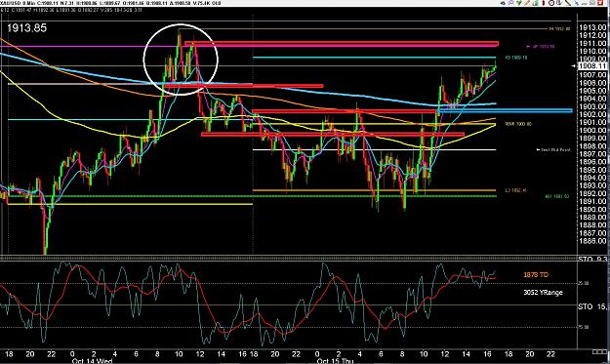Click the yellow 'RVR 1900' level label
The image size is (610, 364).
[x=518, y=124]
